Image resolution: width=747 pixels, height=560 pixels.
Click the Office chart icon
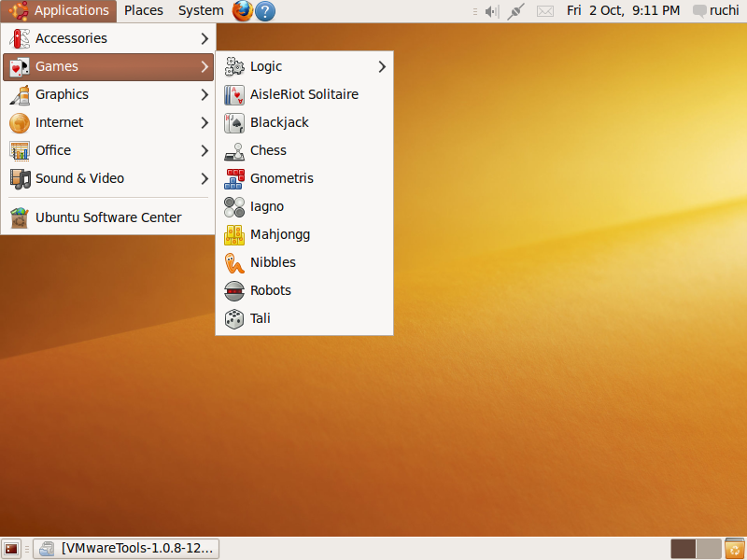(20, 151)
